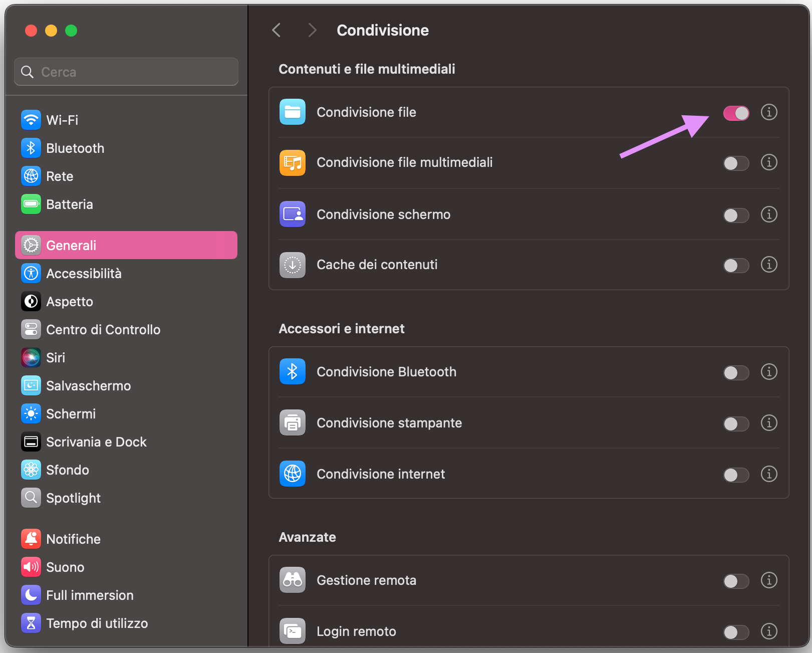Click the Rete globe icon
Image resolution: width=812 pixels, height=653 pixels.
pos(31,176)
